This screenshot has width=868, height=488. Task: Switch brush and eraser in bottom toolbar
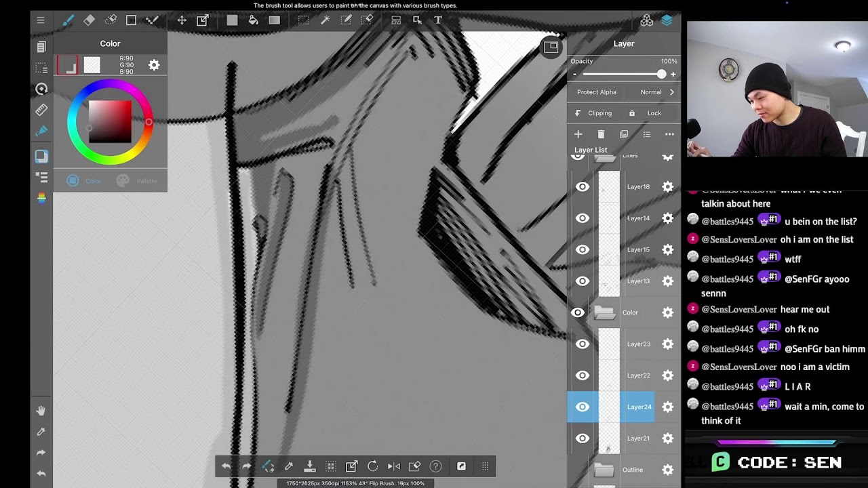pyautogui.click(x=268, y=466)
